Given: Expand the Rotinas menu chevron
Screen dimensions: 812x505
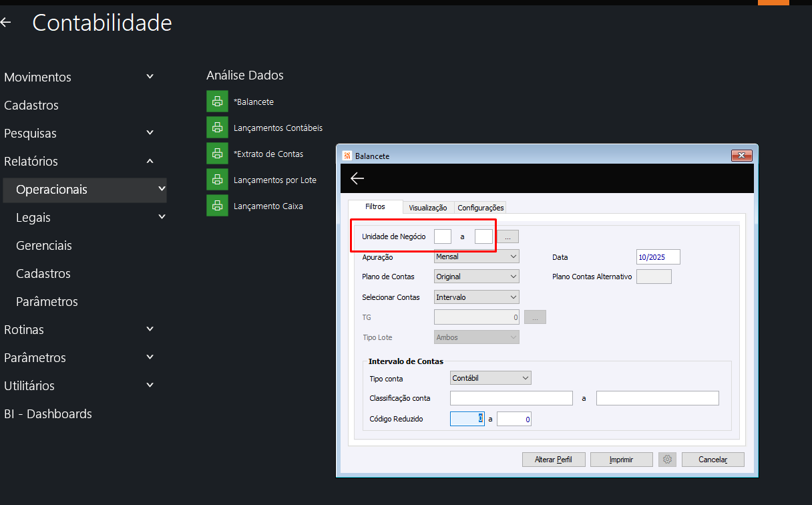Looking at the screenshot, I should pos(150,329).
